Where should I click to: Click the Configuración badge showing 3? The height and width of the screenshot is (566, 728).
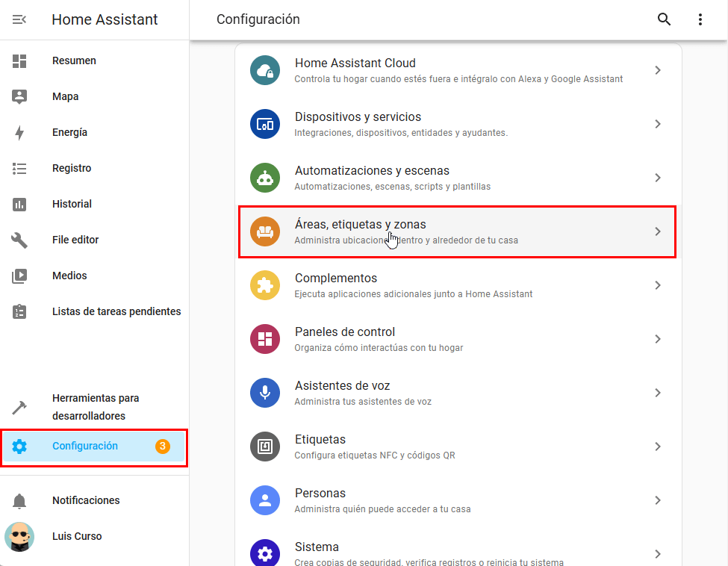coord(163,447)
